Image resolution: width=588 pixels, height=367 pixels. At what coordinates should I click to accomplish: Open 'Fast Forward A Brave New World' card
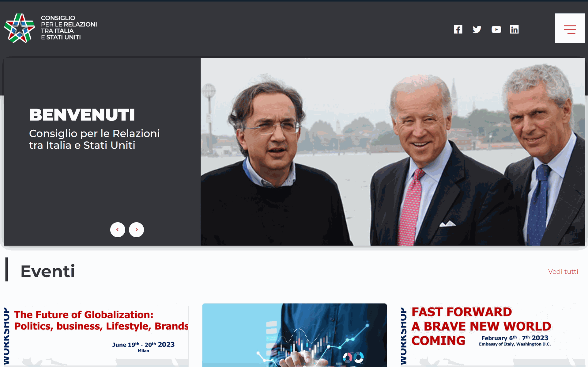coord(492,335)
